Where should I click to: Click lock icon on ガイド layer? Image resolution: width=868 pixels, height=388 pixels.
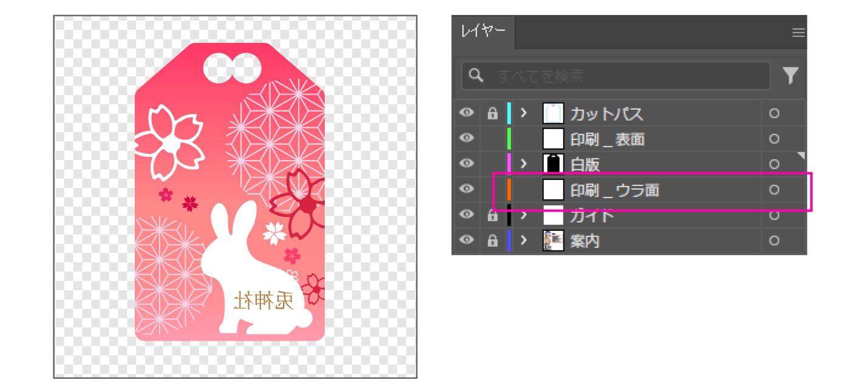point(493,215)
